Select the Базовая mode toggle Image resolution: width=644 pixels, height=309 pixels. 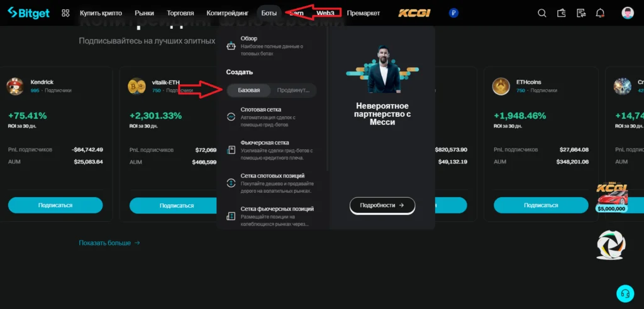click(248, 90)
